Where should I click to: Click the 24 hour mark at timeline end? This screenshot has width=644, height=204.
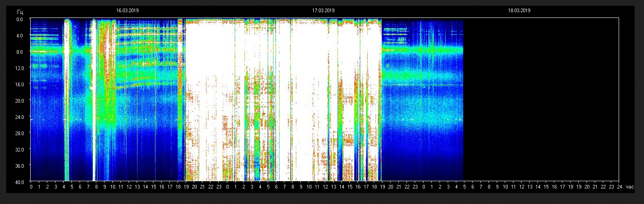pos(620,187)
